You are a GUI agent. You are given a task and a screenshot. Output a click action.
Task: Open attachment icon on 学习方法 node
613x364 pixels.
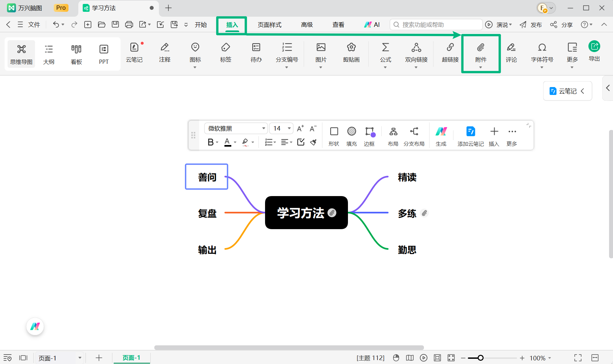[x=332, y=213]
